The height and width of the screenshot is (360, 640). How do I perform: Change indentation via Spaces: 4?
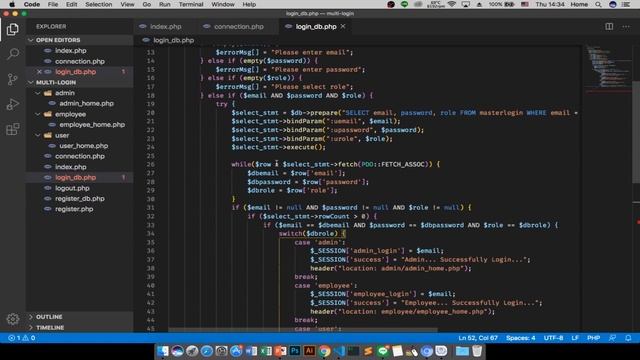(x=520, y=338)
